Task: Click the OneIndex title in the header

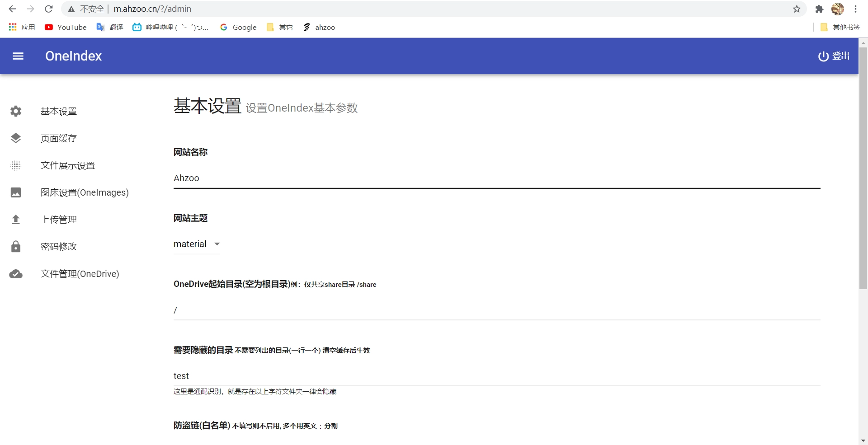Action: coord(73,56)
